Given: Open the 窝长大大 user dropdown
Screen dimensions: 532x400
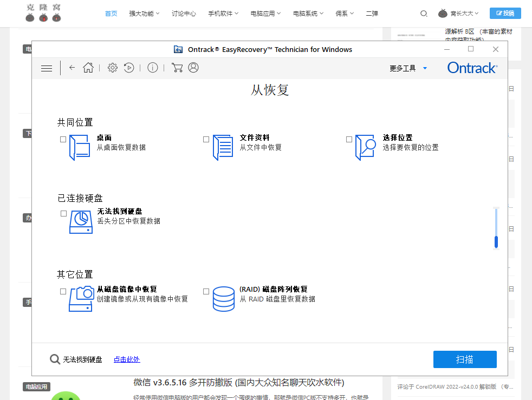Looking at the screenshot, I should [x=464, y=14].
